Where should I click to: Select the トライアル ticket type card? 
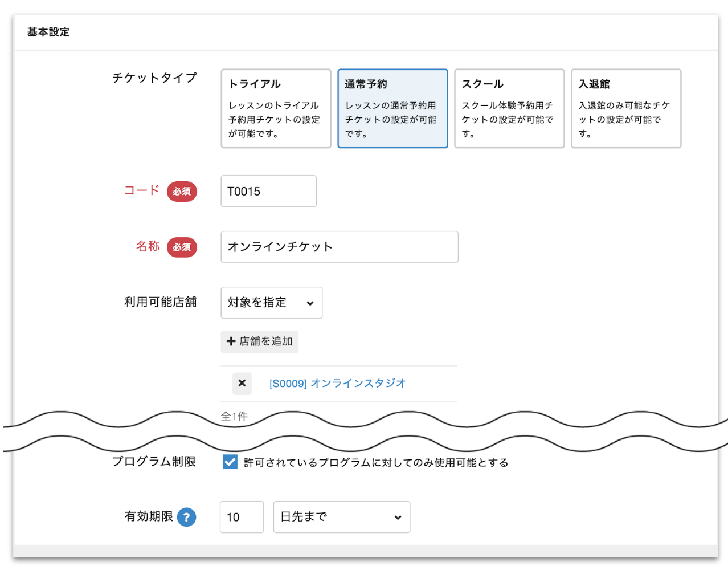(276, 108)
